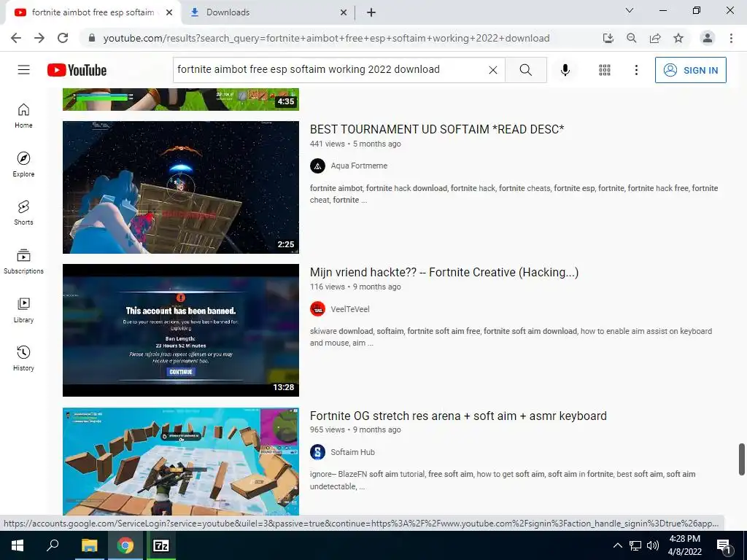The height and width of the screenshot is (560, 747).
Task: Open Explore in sidebar
Action: (x=23, y=164)
